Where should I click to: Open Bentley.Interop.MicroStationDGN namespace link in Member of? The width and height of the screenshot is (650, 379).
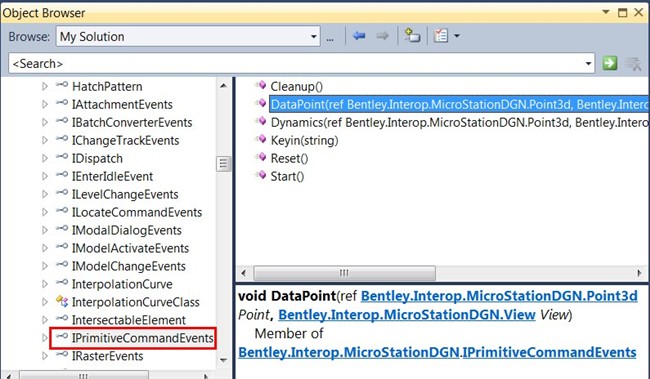[x=349, y=352]
